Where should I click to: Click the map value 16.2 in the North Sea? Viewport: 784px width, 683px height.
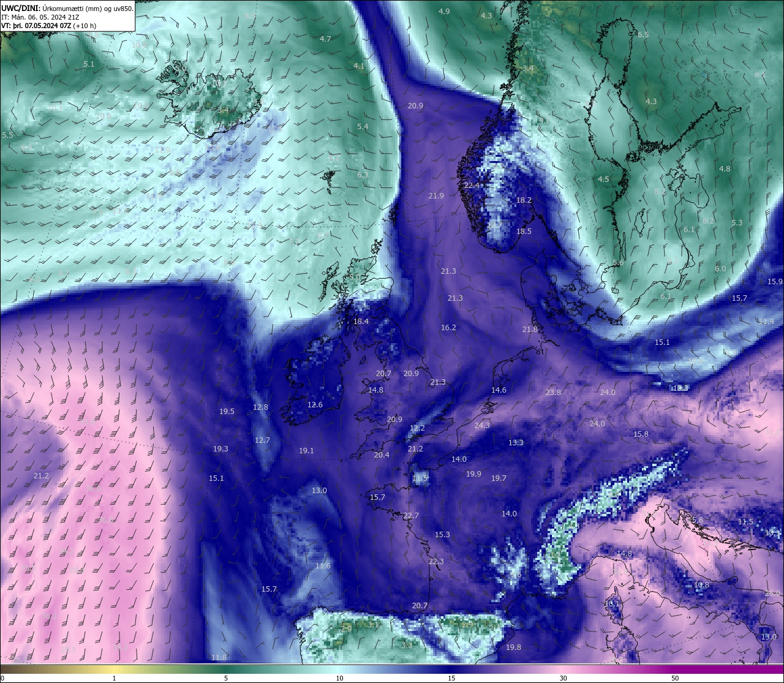point(448,328)
